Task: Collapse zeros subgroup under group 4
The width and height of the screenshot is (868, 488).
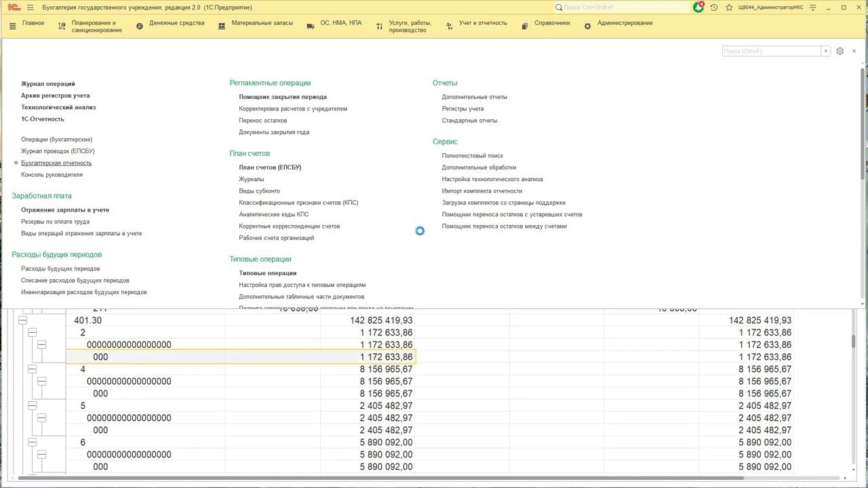Action: (x=41, y=382)
